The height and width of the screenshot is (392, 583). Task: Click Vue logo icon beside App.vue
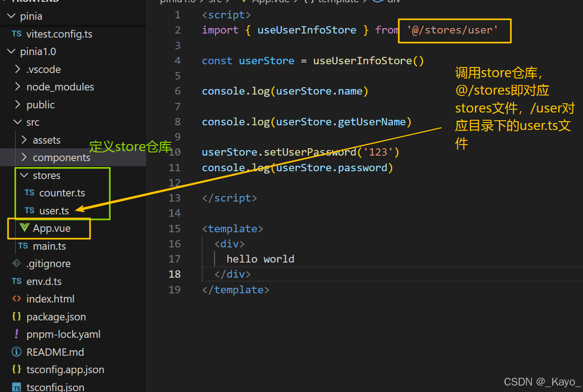click(24, 228)
